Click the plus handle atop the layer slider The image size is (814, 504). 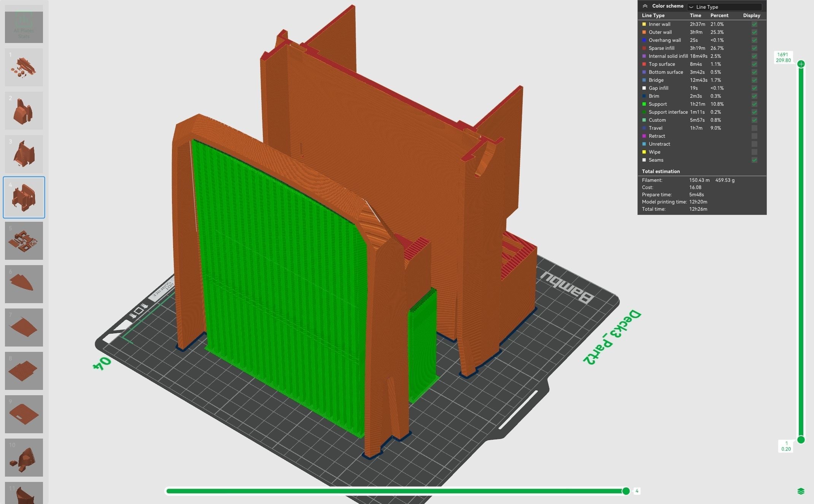801,64
